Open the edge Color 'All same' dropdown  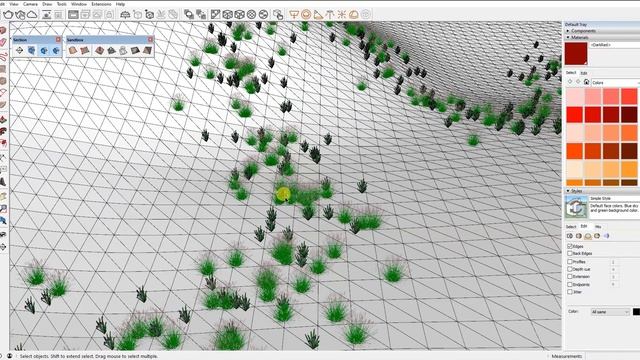coord(610,312)
